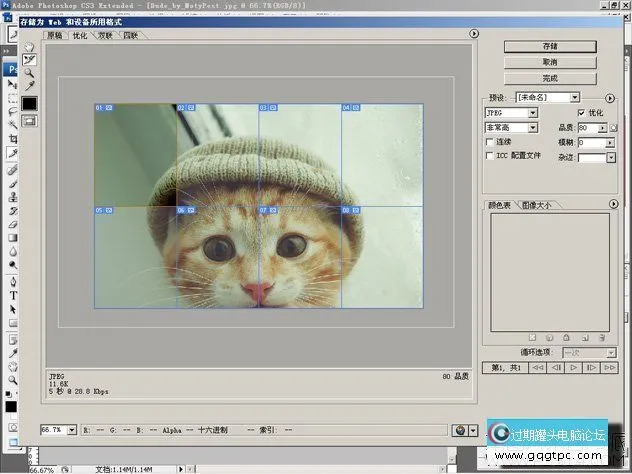Viewport: 632px width, 474px height.
Task: Select slice 06 in the preview
Action: [x=218, y=258]
